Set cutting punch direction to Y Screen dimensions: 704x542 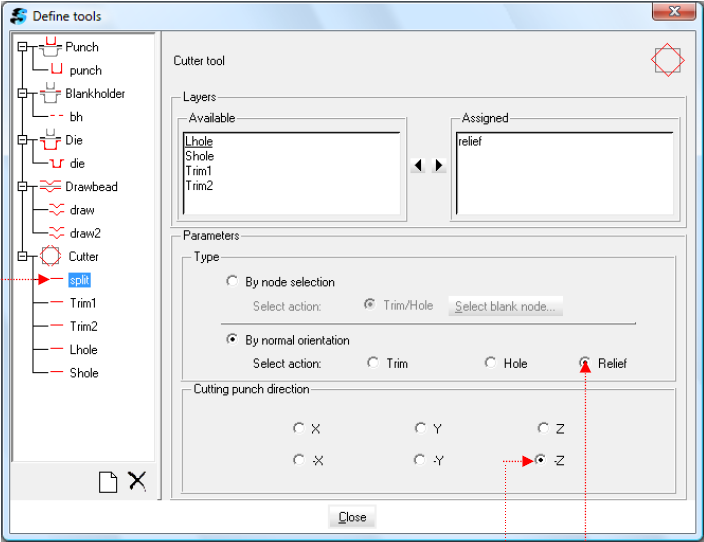coord(421,428)
